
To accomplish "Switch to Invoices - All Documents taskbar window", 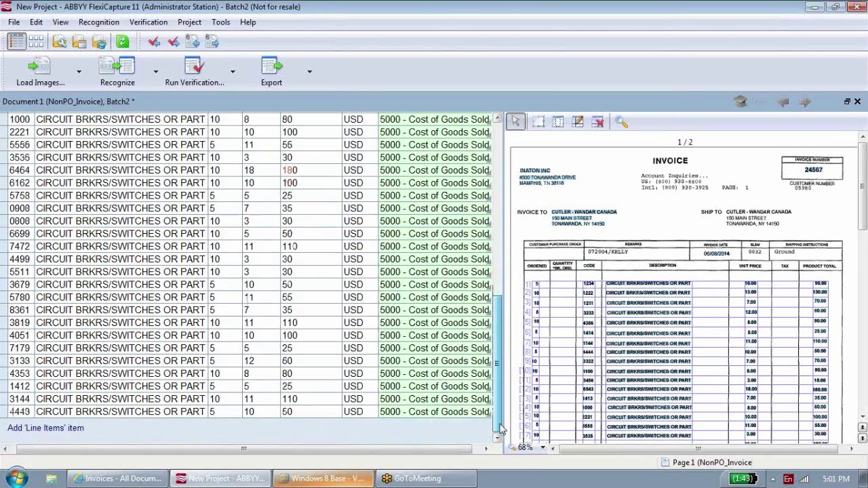I will tap(118, 479).
